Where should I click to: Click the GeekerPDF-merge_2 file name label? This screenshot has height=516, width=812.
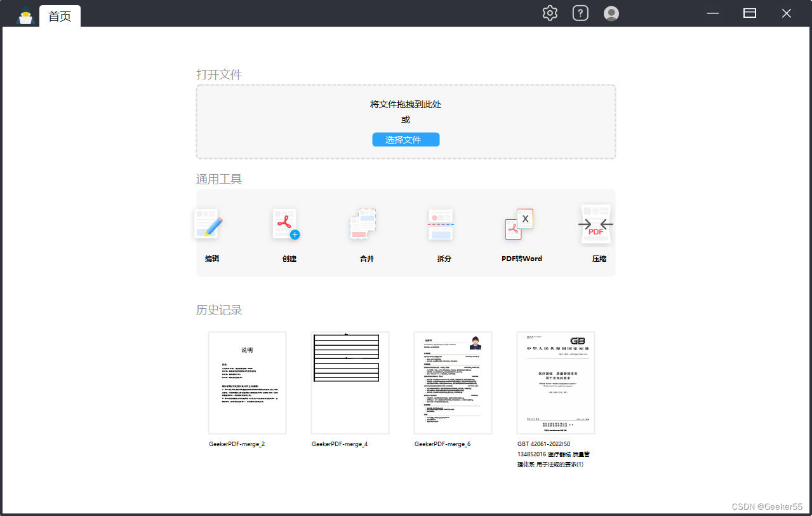pos(237,444)
